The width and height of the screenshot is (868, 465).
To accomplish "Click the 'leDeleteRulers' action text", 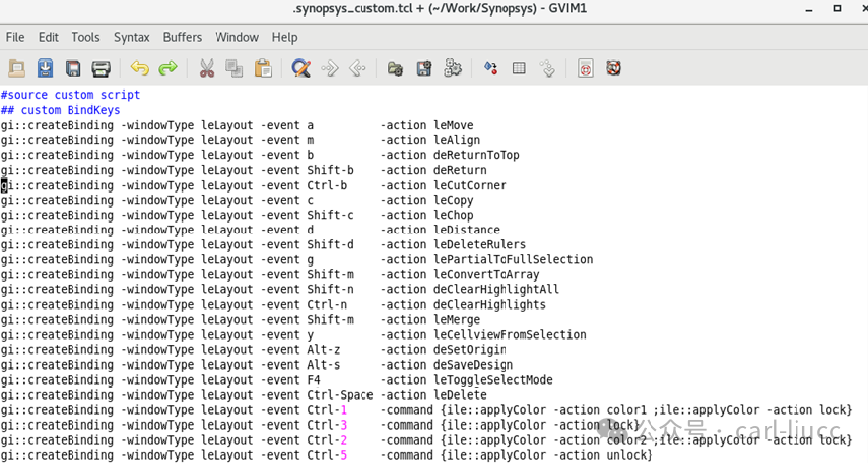I will point(480,244).
